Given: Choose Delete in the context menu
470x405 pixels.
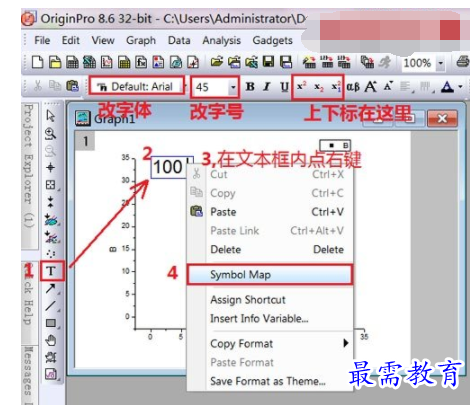Looking at the screenshot, I should coord(270,249).
